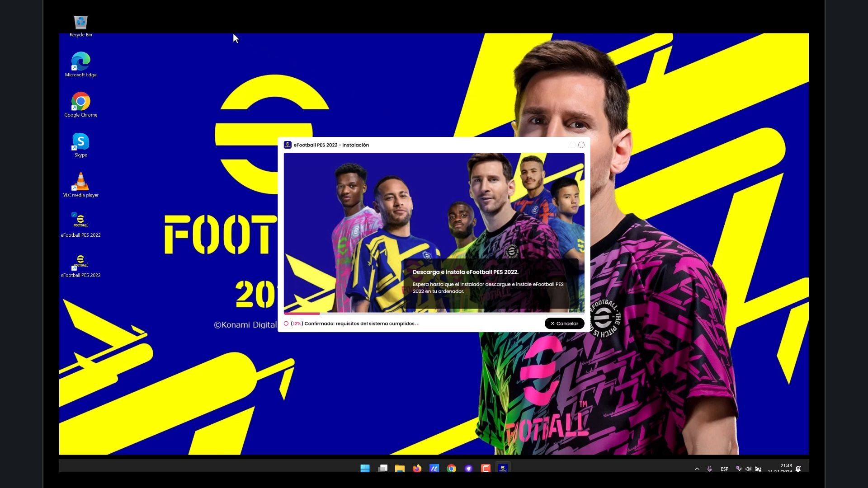Launch Firefox from the taskbar

(x=417, y=469)
